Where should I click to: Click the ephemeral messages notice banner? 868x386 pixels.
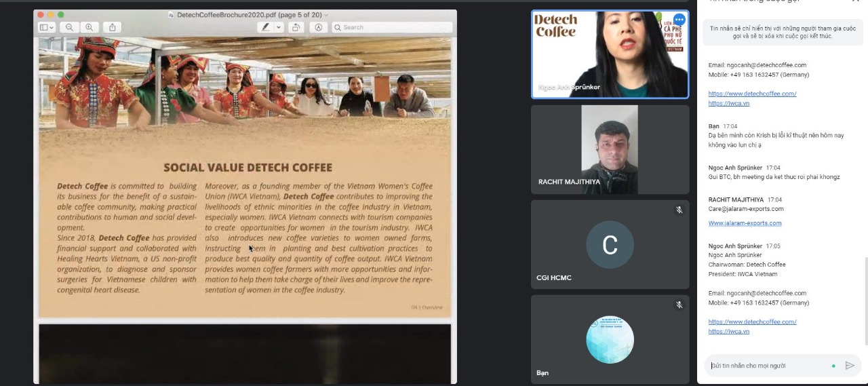(x=782, y=32)
